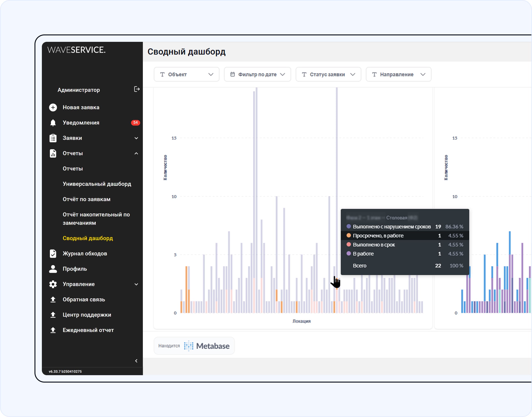
Task: Click the Ежедневный отчет upload icon
Action: coord(53,330)
